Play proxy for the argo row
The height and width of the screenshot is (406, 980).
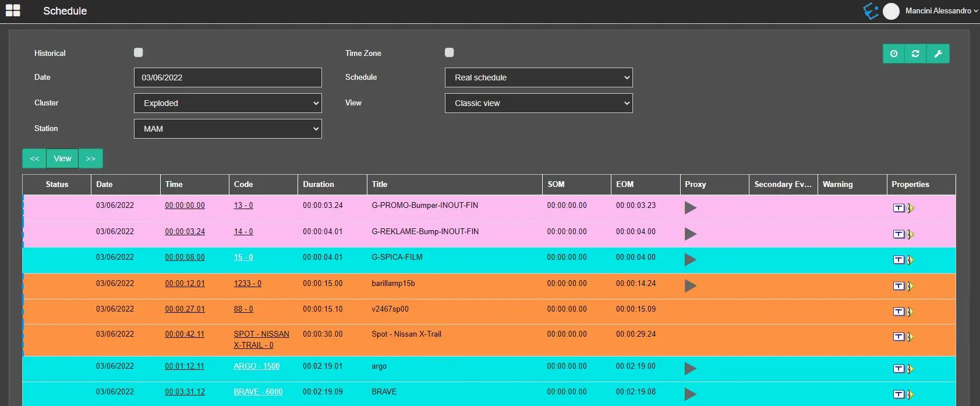(690, 369)
